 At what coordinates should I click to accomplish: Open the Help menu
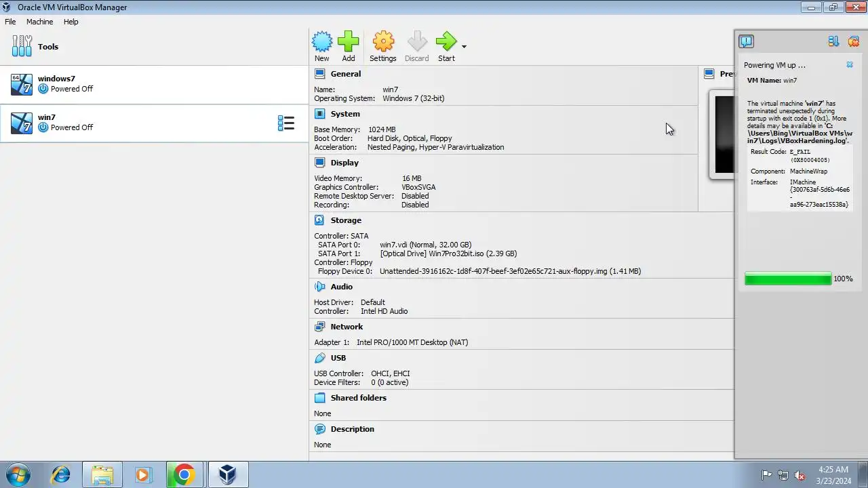click(71, 22)
